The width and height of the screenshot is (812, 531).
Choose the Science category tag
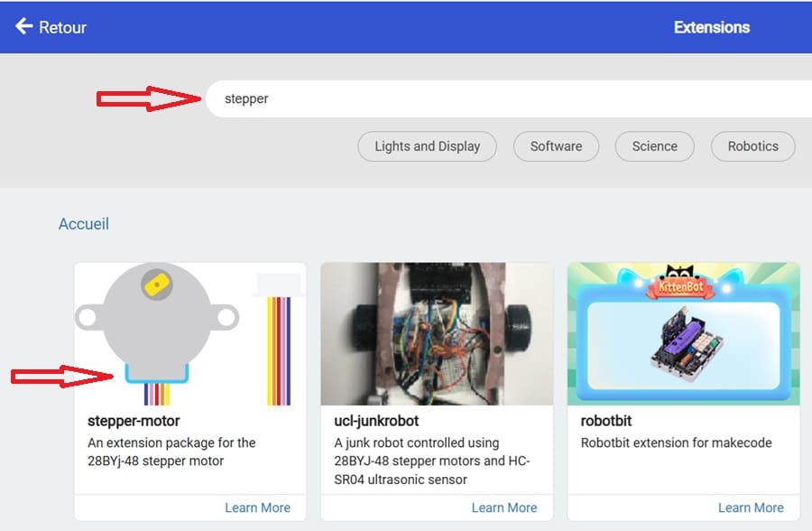(654, 146)
